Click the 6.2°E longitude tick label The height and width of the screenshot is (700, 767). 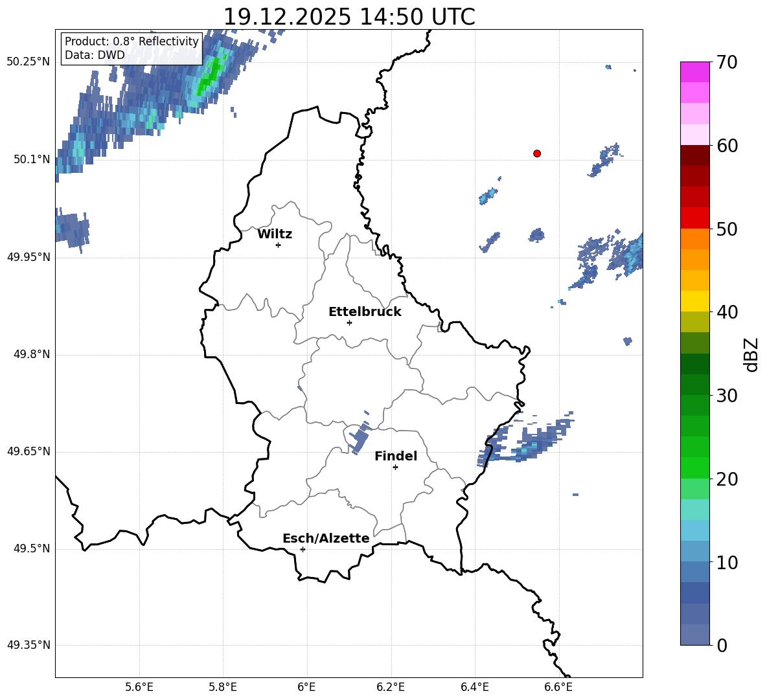click(391, 686)
